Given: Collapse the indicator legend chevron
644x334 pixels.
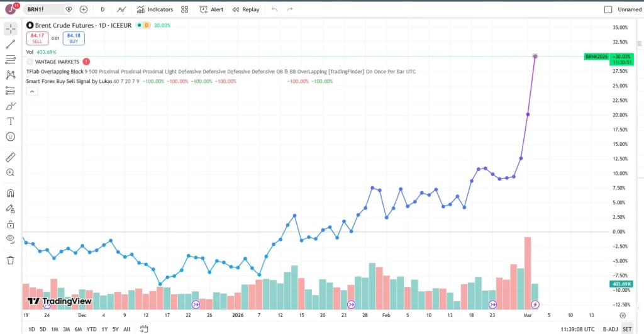Looking at the screenshot, I should tap(32, 91).
